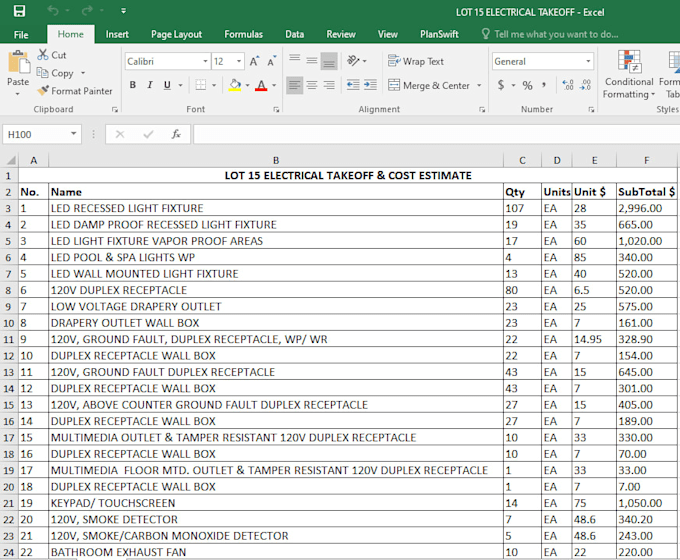Switch to the Page Layout tab
680x560 pixels.
coord(177,34)
